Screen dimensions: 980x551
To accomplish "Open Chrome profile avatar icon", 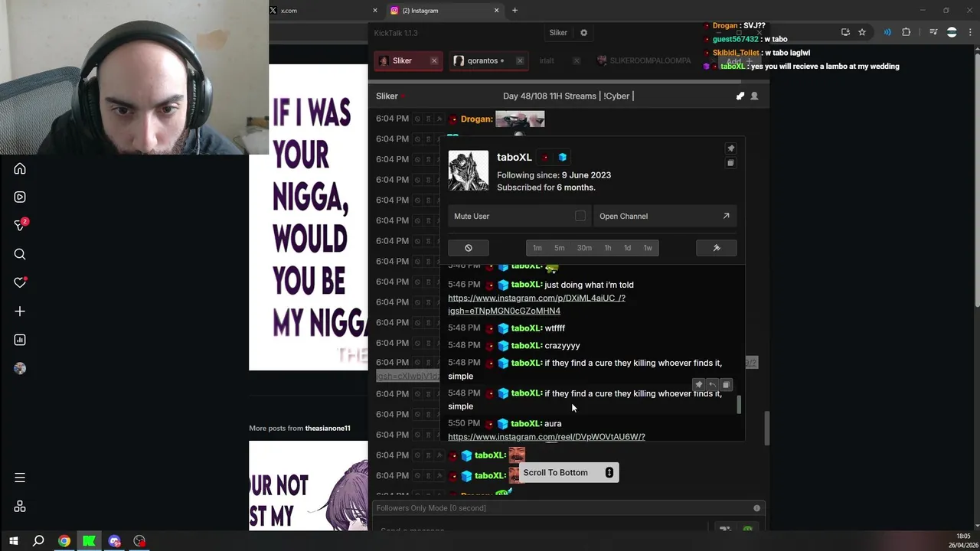I will click(952, 32).
